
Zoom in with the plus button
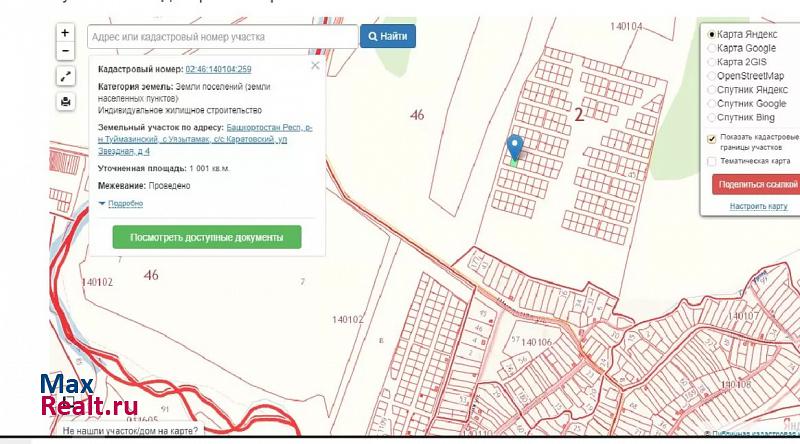click(x=65, y=33)
